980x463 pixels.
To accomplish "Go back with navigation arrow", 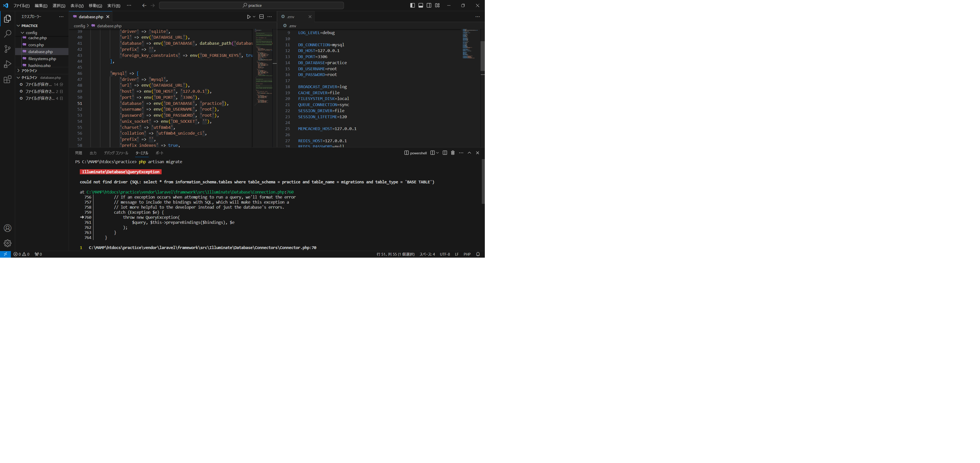I will [x=144, y=5].
